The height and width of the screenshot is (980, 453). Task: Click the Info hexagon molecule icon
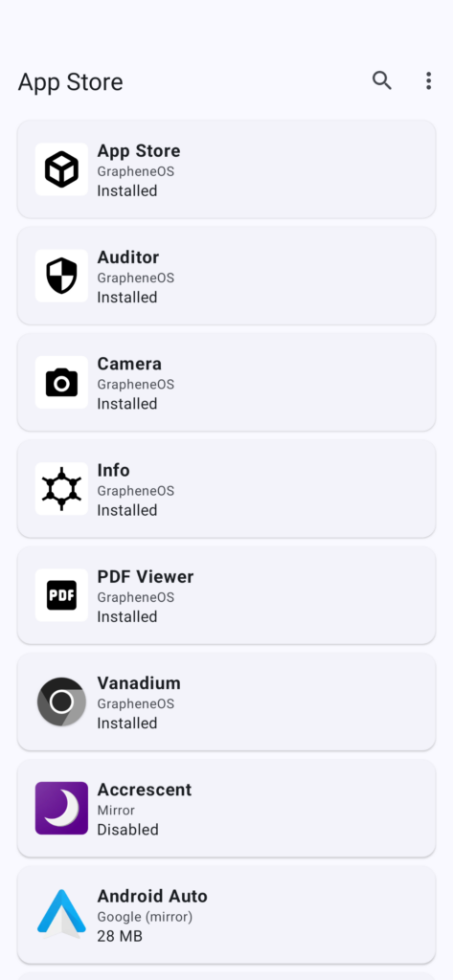click(x=61, y=489)
